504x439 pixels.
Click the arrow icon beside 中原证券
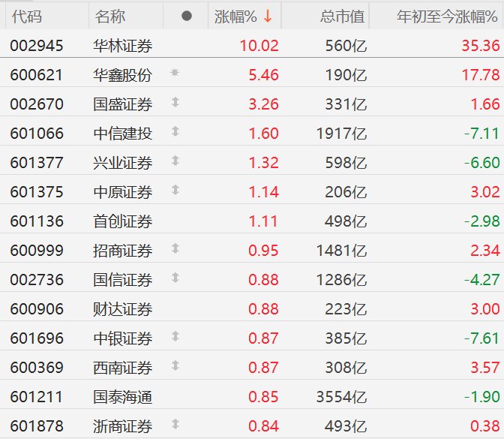[175, 190]
